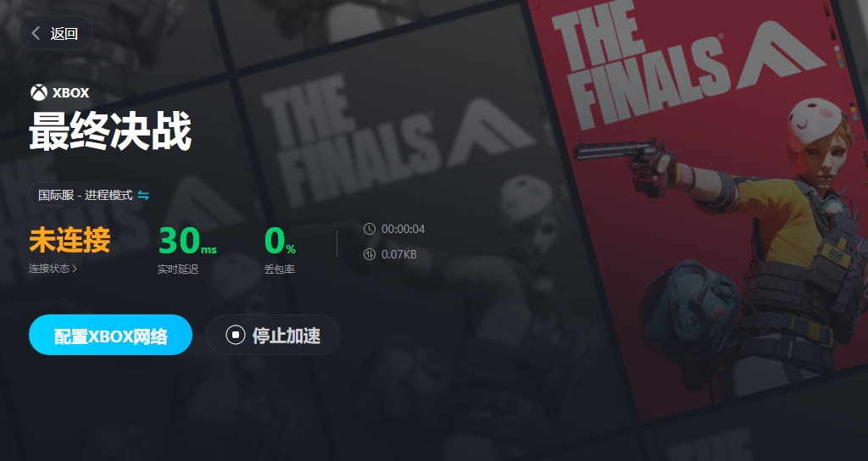Click the 配置XBOX网络 button

coord(111,335)
